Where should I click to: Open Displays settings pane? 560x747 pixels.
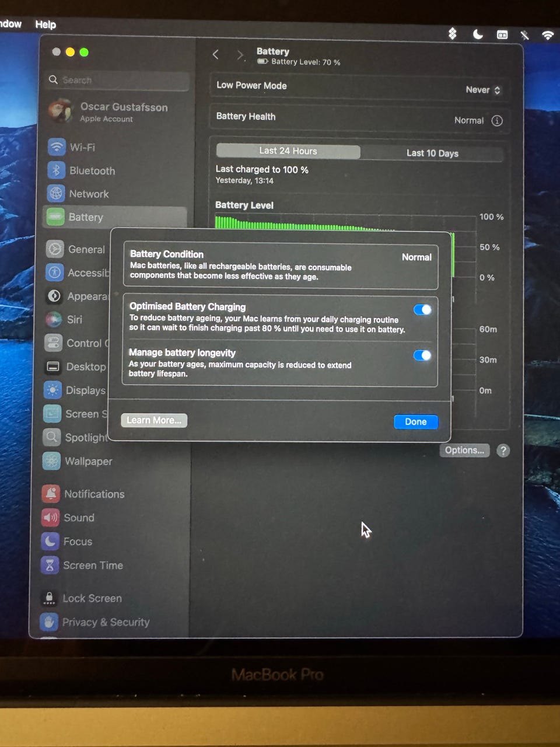75,390
